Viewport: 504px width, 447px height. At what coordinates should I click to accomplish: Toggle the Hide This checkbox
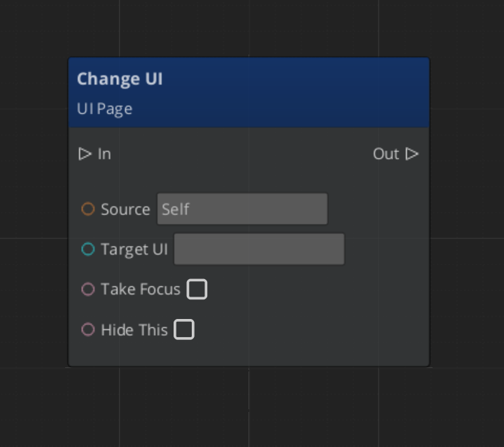click(184, 329)
